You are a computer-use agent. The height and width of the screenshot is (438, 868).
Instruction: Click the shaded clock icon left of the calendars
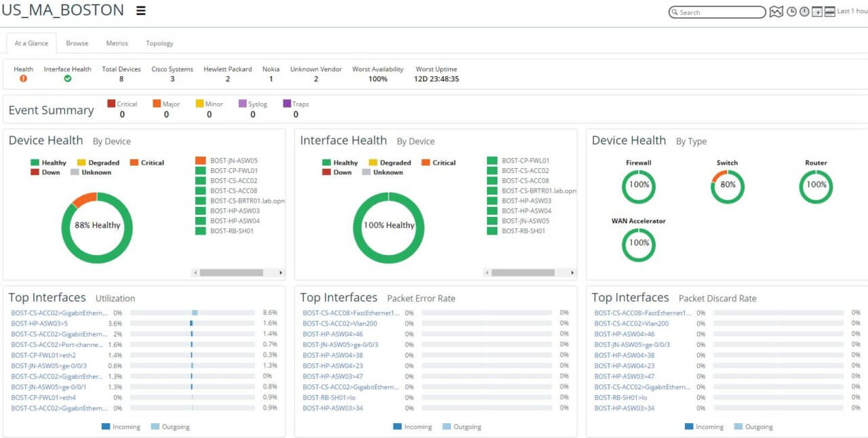(x=804, y=12)
